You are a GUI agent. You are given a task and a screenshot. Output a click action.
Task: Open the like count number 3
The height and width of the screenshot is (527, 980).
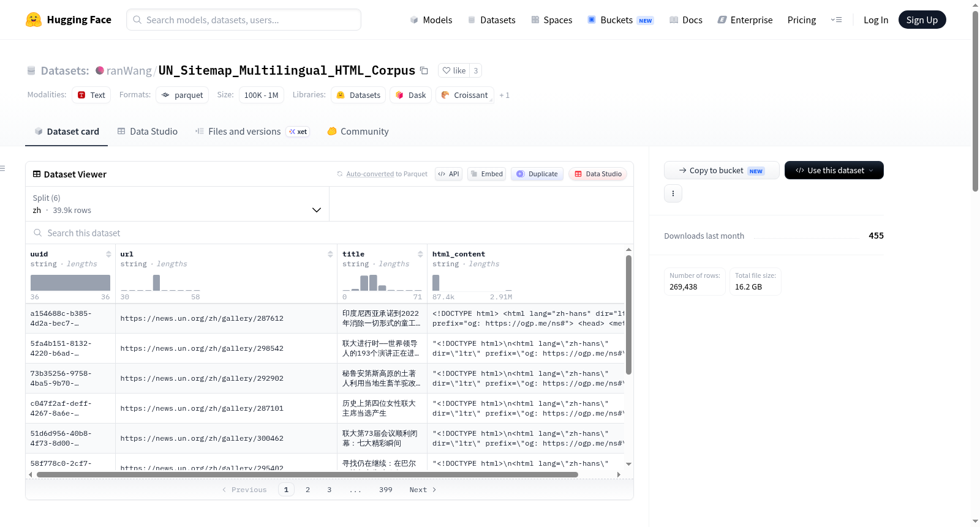[x=476, y=70]
